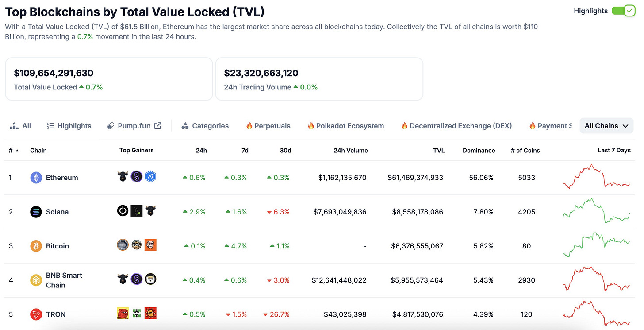Open the Pump.fun external link tab
This screenshot has width=644, height=330.
[134, 126]
